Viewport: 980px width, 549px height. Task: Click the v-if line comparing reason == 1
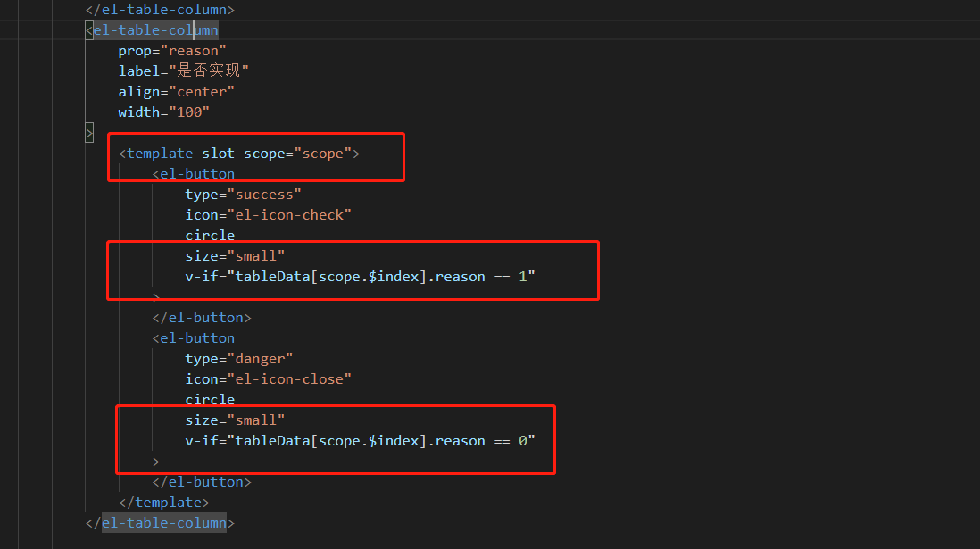pos(360,277)
